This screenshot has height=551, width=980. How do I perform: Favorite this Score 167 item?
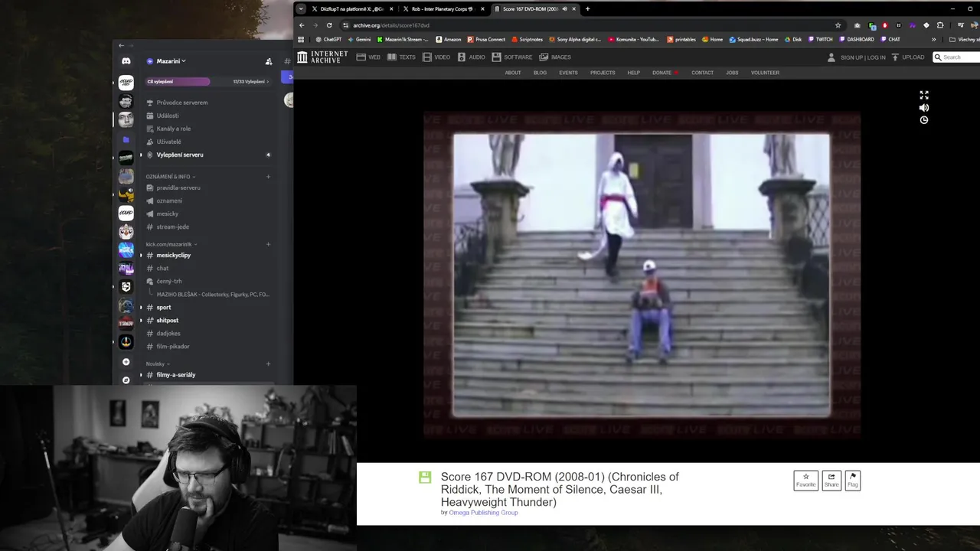(x=805, y=481)
